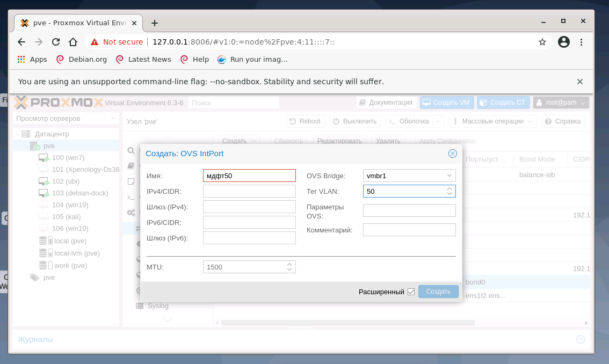Reload the page in the browser

point(55,42)
